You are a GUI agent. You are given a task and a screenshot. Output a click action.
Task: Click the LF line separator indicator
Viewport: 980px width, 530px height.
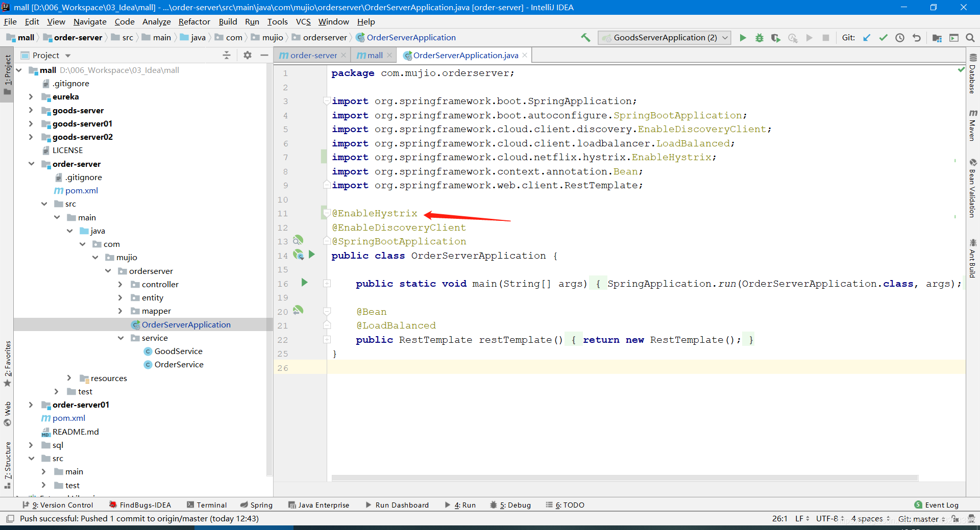(802, 519)
